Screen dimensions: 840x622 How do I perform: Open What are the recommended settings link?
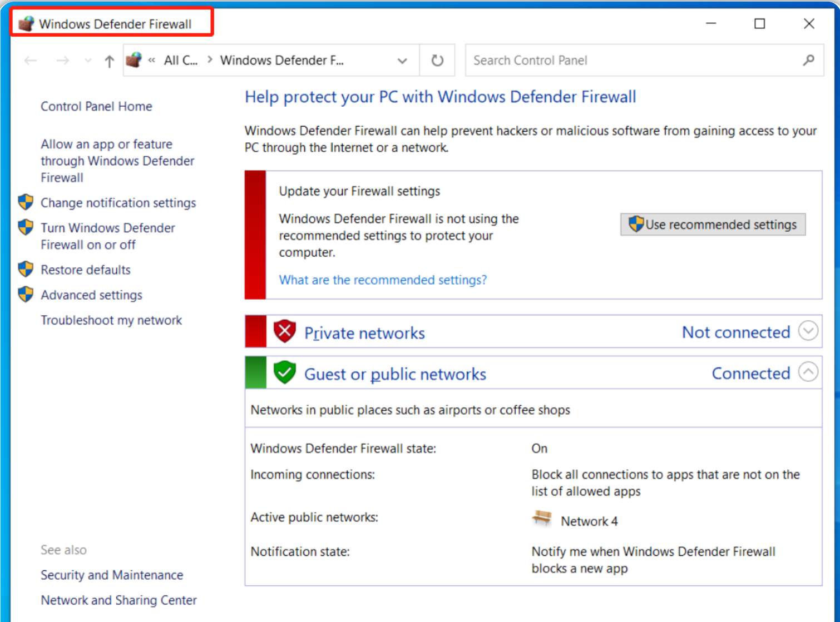coord(383,280)
